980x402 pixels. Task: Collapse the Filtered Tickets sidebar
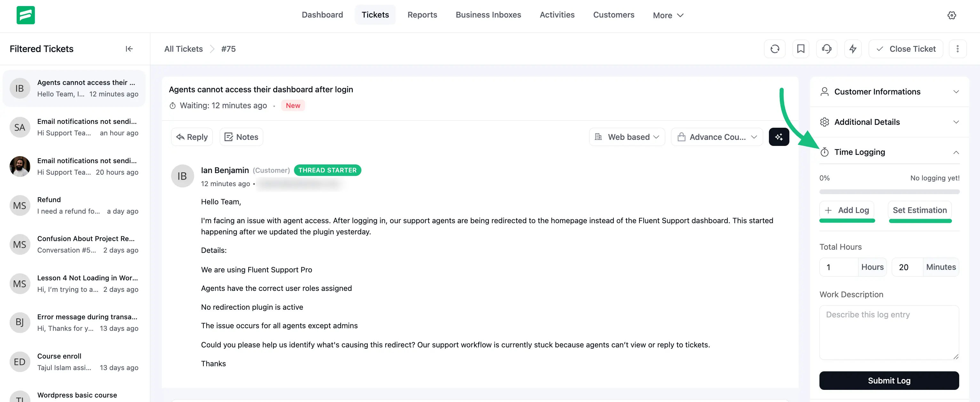pyautogui.click(x=129, y=49)
